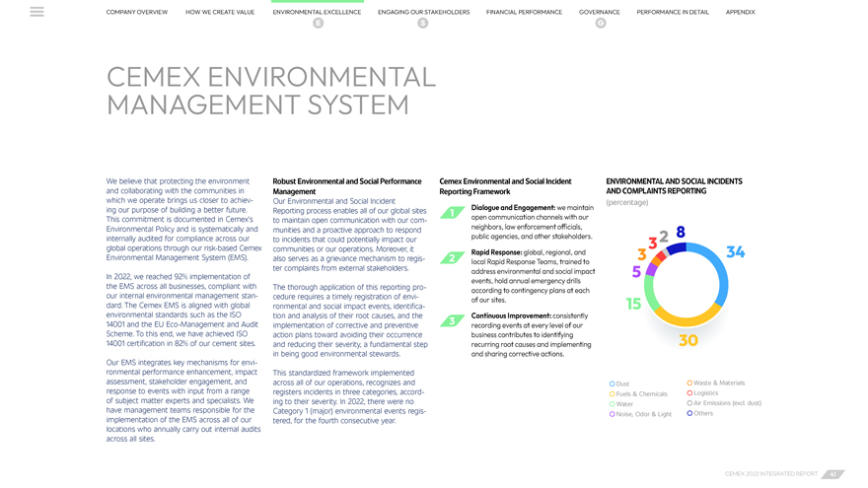This screenshot has width=868, height=488.
Task: Click the Noise, Odor & Light legend entry
Action: coord(643,414)
